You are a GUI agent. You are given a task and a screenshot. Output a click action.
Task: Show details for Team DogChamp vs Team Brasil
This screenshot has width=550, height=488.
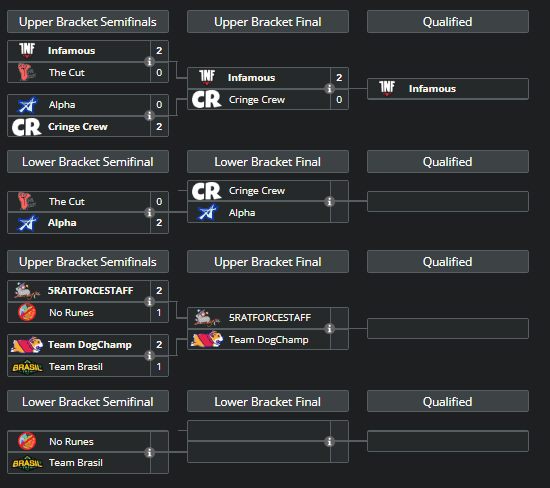tap(149, 355)
